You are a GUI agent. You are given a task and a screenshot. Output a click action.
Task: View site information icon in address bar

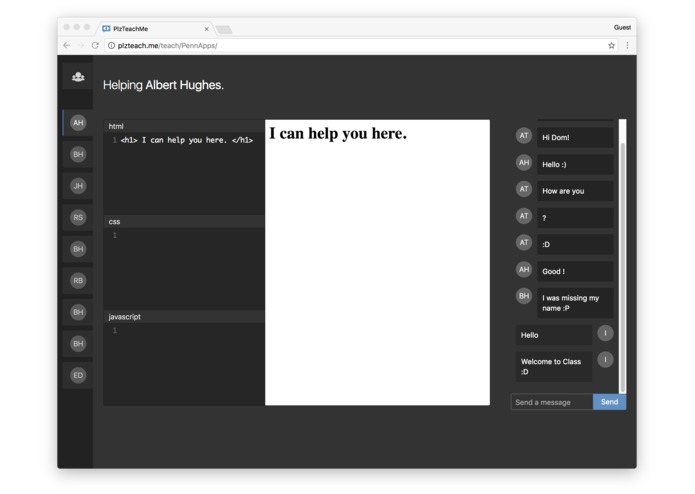112,46
